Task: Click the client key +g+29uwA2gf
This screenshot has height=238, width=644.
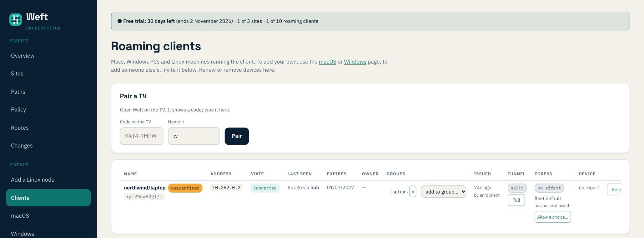Action: [x=144, y=197]
